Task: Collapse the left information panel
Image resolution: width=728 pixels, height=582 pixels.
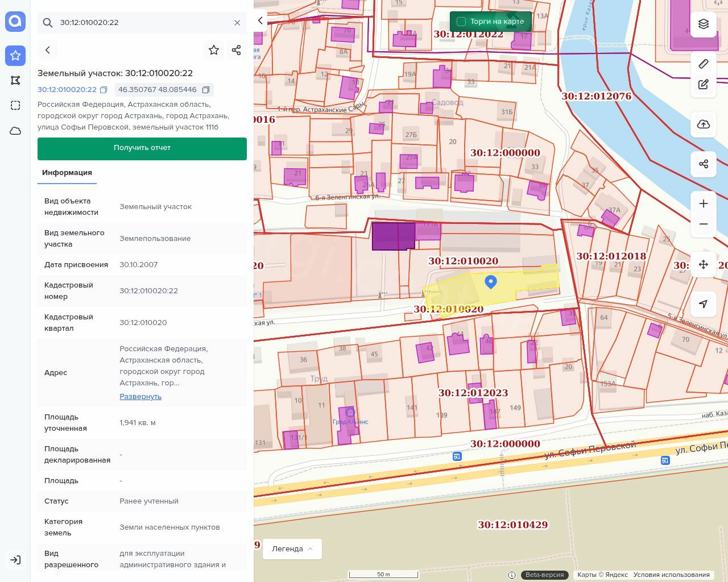Action: (260, 20)
